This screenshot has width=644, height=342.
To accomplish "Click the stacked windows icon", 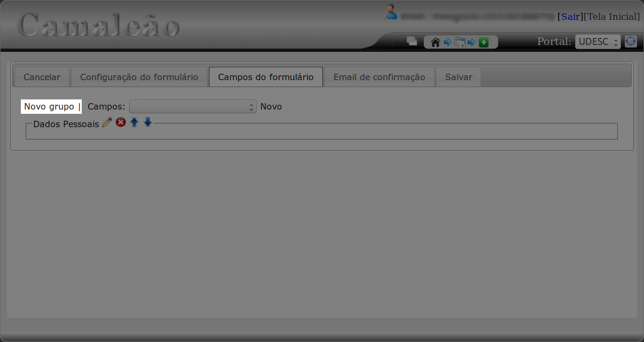I will click(x=412, y=41).
